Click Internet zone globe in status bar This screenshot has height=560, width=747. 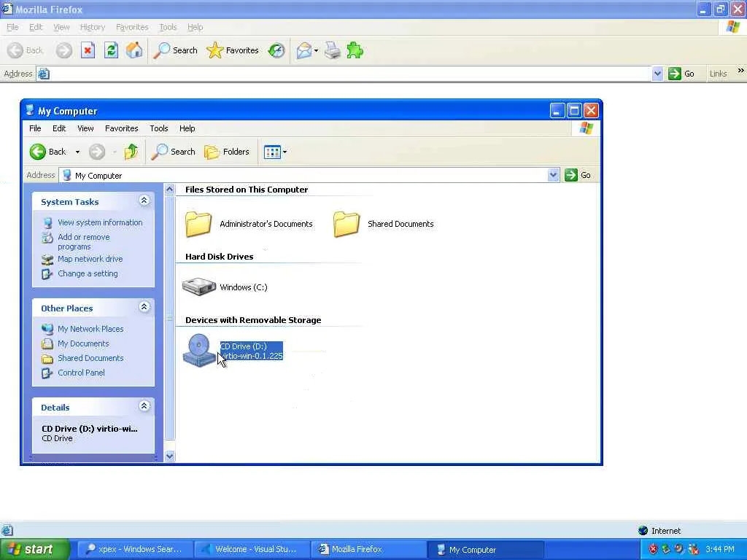tap(643, 531)
